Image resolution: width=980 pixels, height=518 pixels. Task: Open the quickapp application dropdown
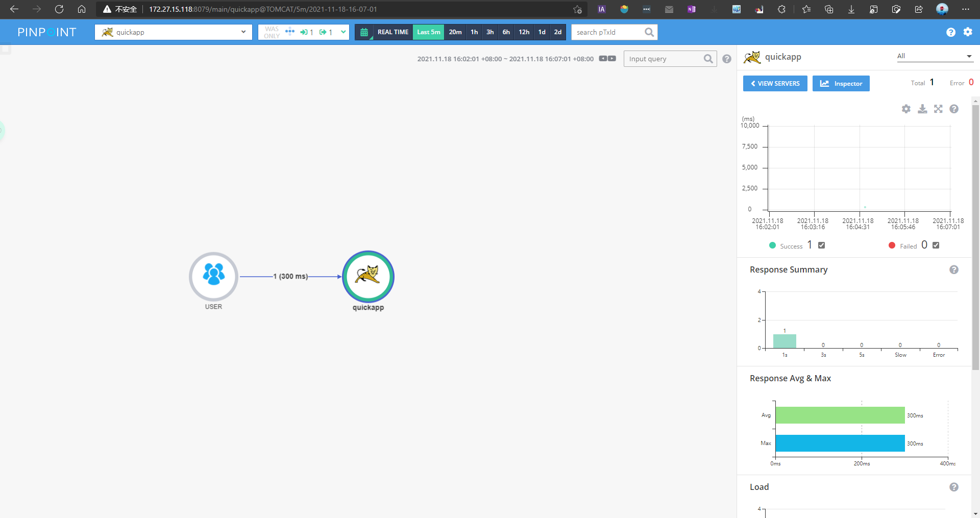click(x=174, y=32)
